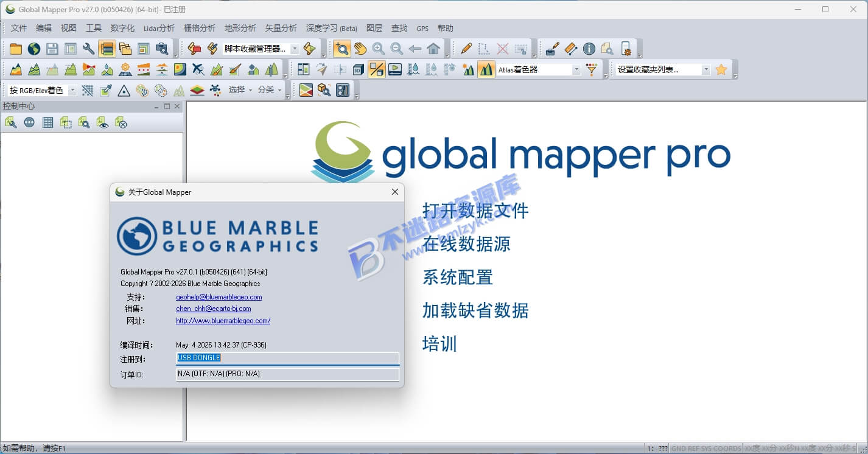Click the map layout window icon
The width and height of the screenshot is (868, 454).
pos(71,49)
